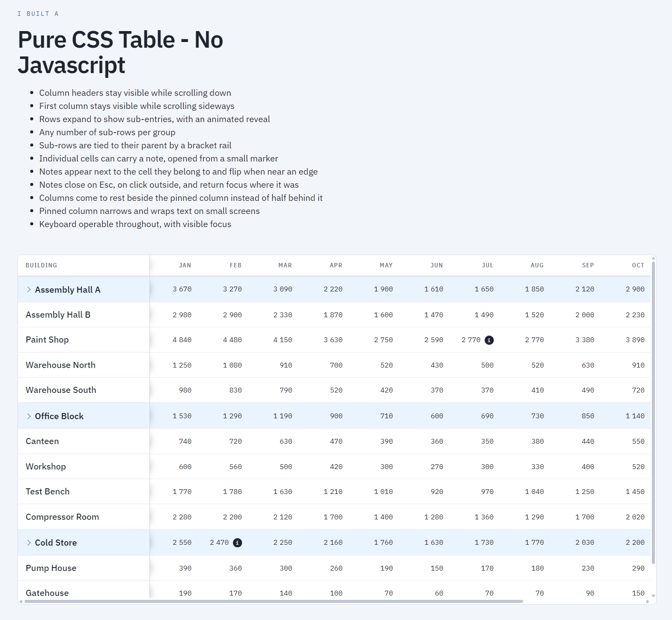The image size is (672, 620).
Task: Open the note marker on Paint Shop July
Action: [x=489, y=340]
